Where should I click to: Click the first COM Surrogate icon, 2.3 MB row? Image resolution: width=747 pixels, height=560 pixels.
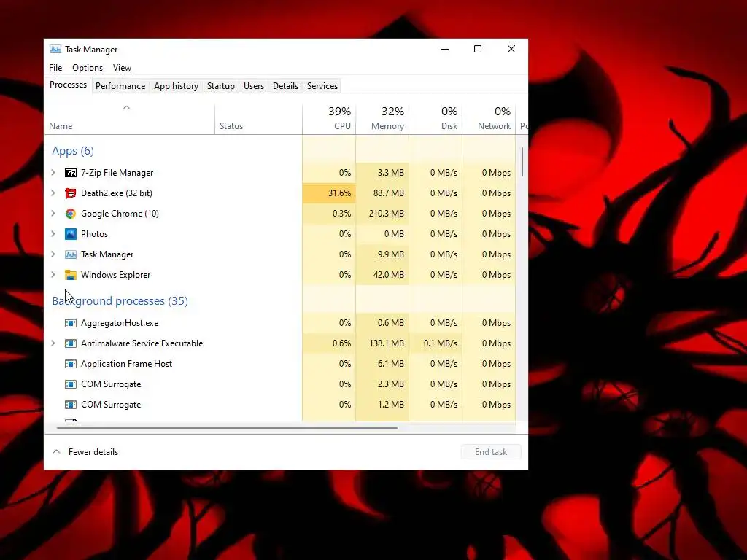(x=71, y=385)
